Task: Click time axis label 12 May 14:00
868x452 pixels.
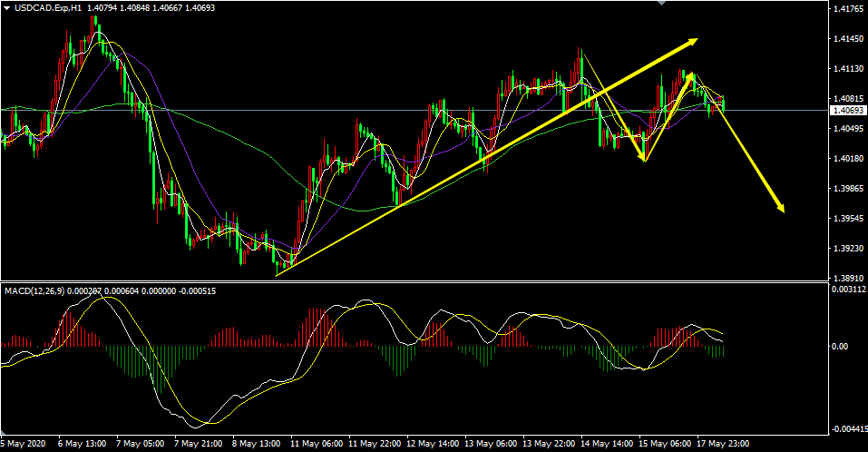Action: (x=433, y=444)
